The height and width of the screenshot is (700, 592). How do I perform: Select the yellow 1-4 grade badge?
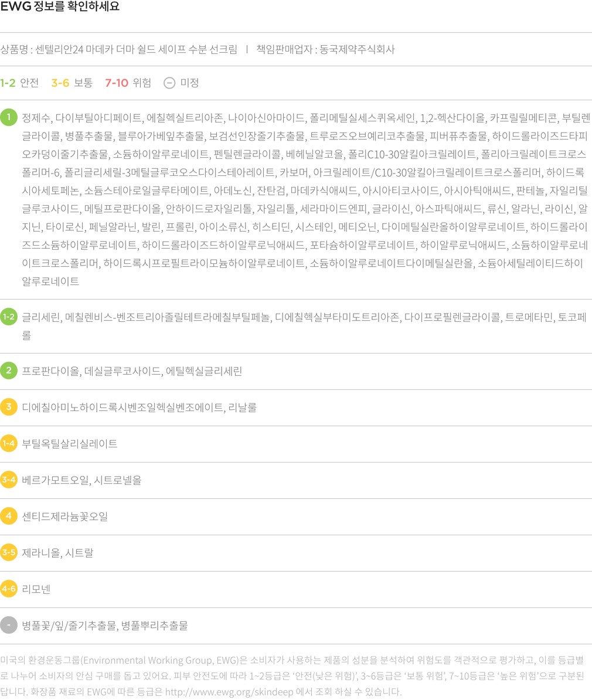(9, 443)
